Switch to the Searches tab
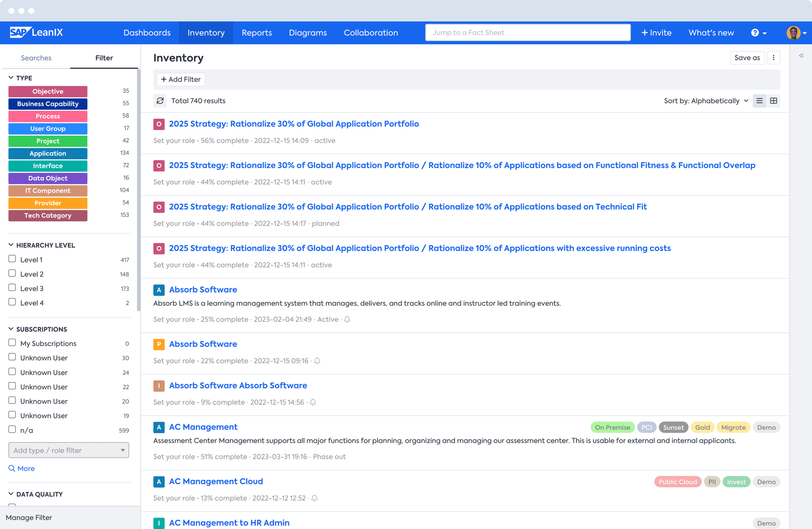Image resolution: width=812 pixels, height=529 pixels. [36, 58]
